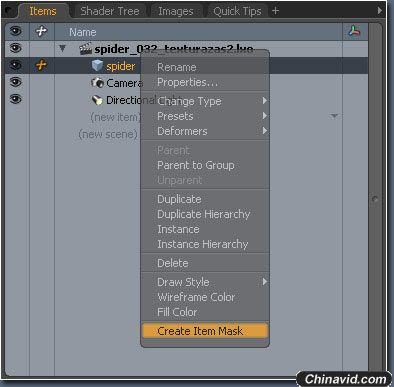Choose Parent to Group

[205, 165]
